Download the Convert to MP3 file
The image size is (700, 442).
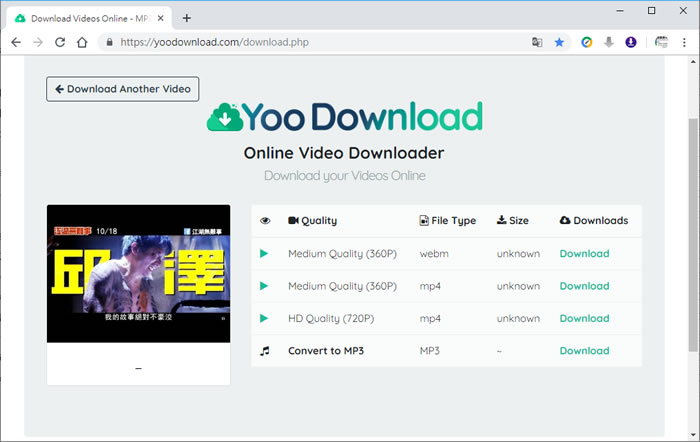click(x=584, y=351)
